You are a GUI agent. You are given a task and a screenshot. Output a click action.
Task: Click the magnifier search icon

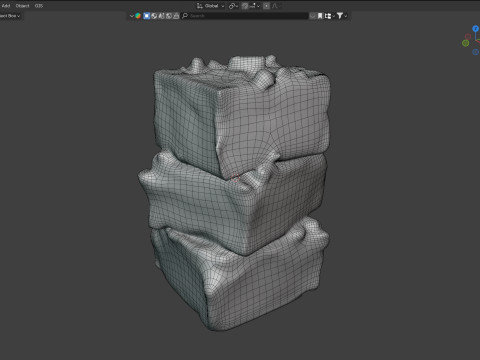185,16
